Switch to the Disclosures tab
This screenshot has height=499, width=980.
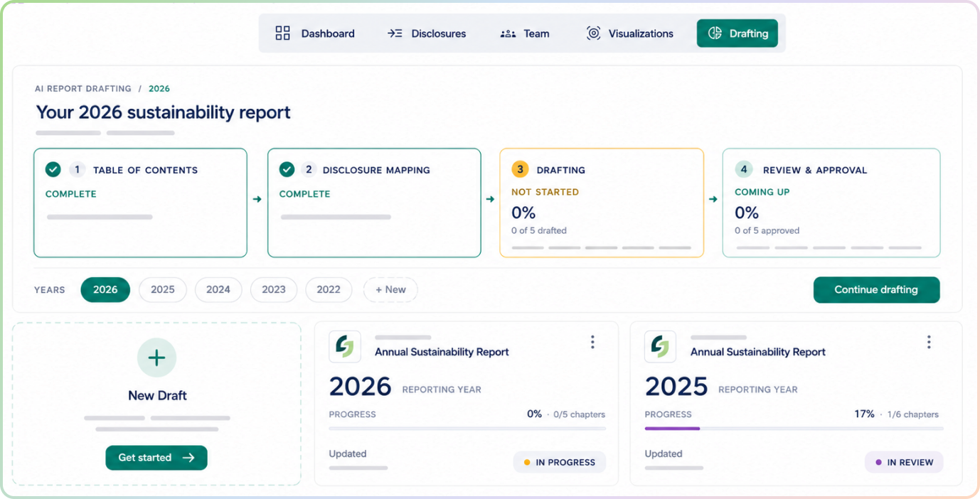(427, 33)
